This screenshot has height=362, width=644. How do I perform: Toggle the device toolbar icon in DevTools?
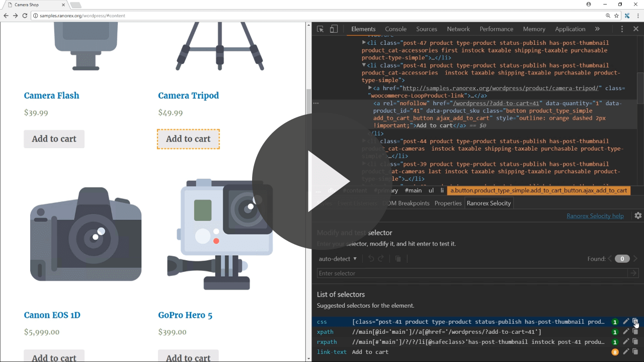coord(334,29)
